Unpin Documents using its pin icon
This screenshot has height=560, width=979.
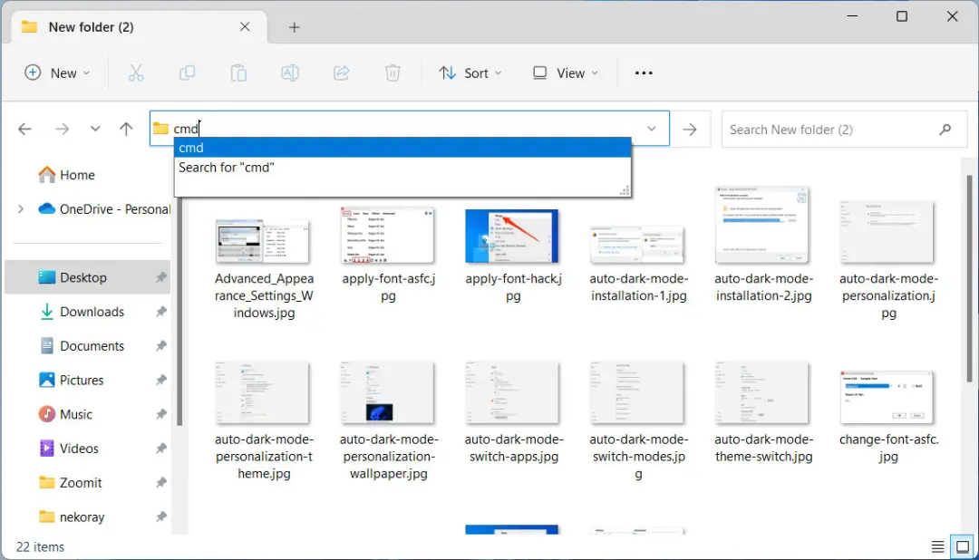(x=161, y=346)
